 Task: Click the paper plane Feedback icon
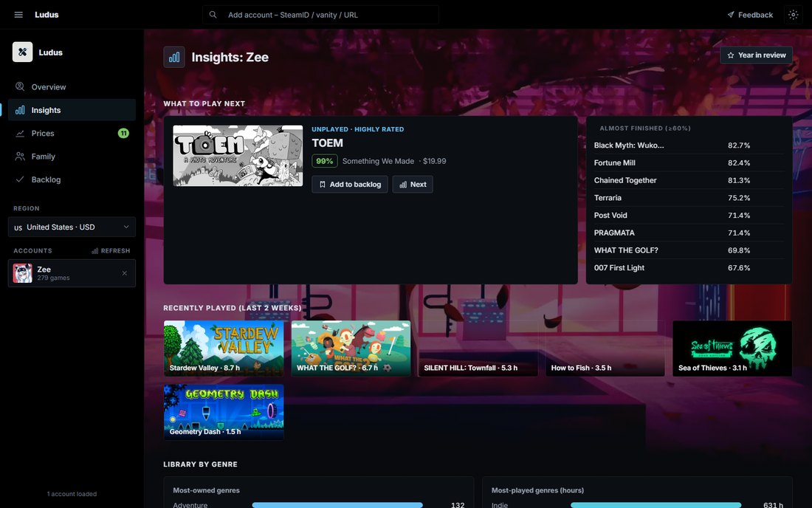731,15
